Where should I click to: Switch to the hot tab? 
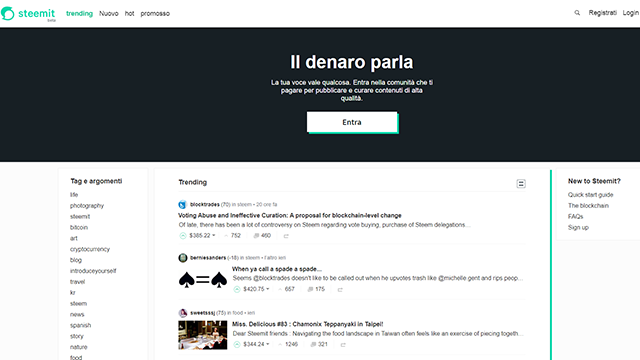(129, 13)
